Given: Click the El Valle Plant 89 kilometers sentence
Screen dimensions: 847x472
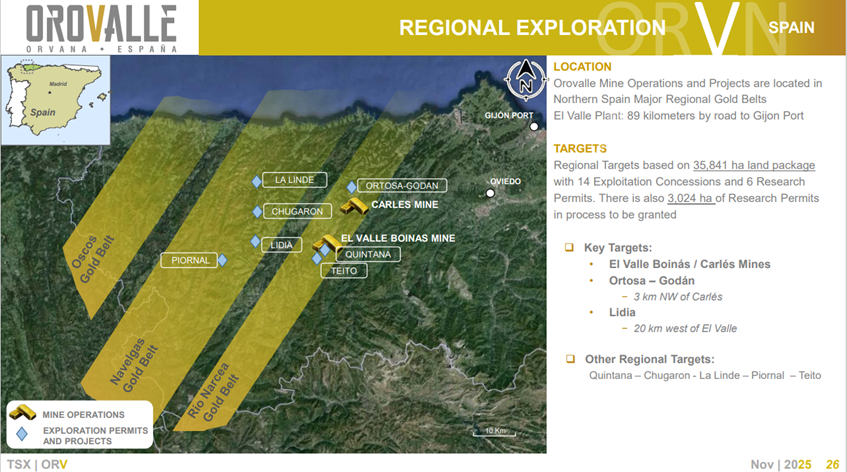Looking at the screenshot, I should pyautogui.click(x=678, y=116).
